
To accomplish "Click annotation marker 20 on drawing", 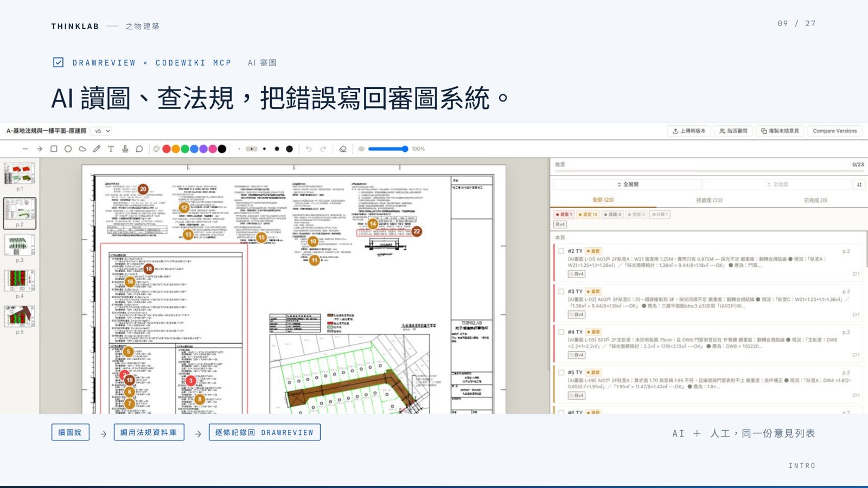I will 143,189.
